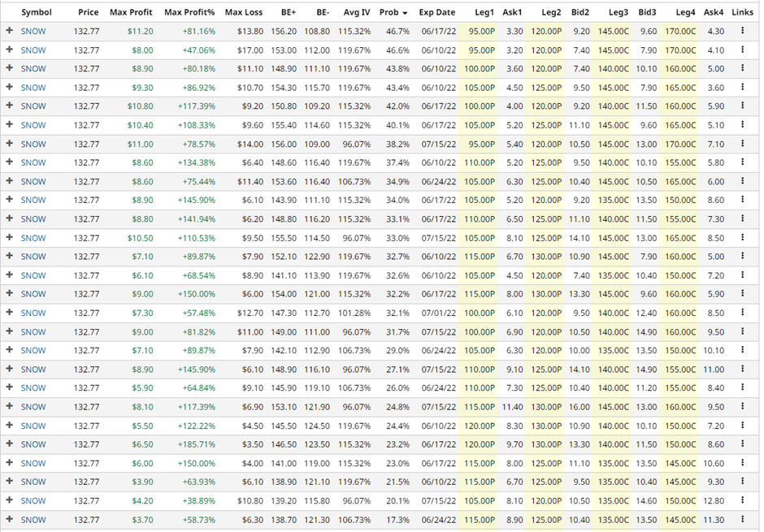Expand the row with Max Profit% +134.38%
The width and height of the screenshot is (764, 532).
(x=9, y=162)
